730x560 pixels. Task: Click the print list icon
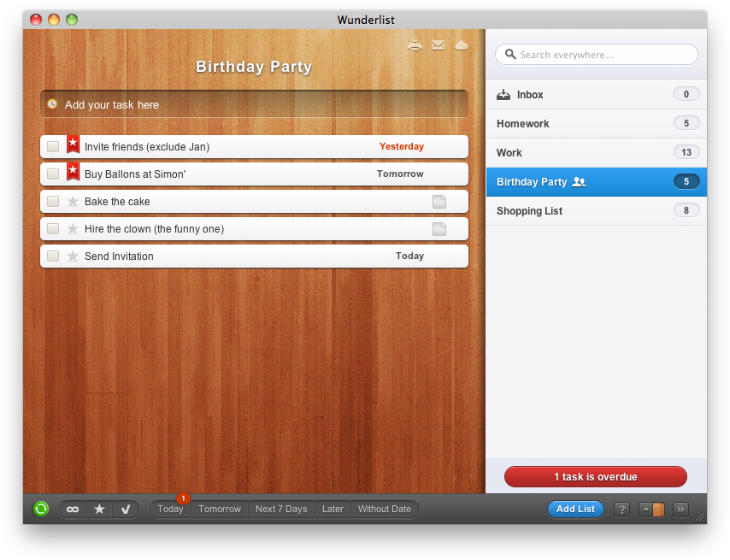[x=415, y=45]
